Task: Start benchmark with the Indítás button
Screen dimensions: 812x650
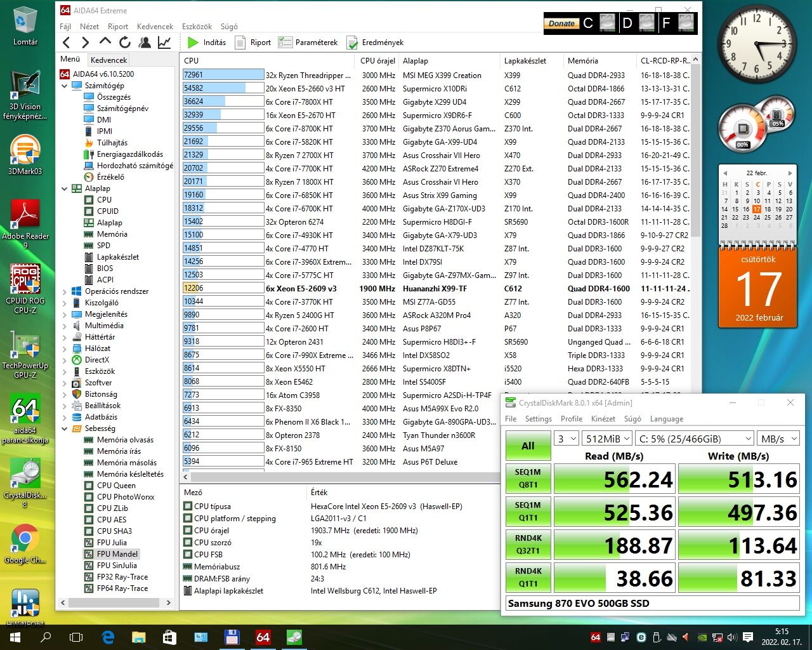Action: tap(207, 43)
